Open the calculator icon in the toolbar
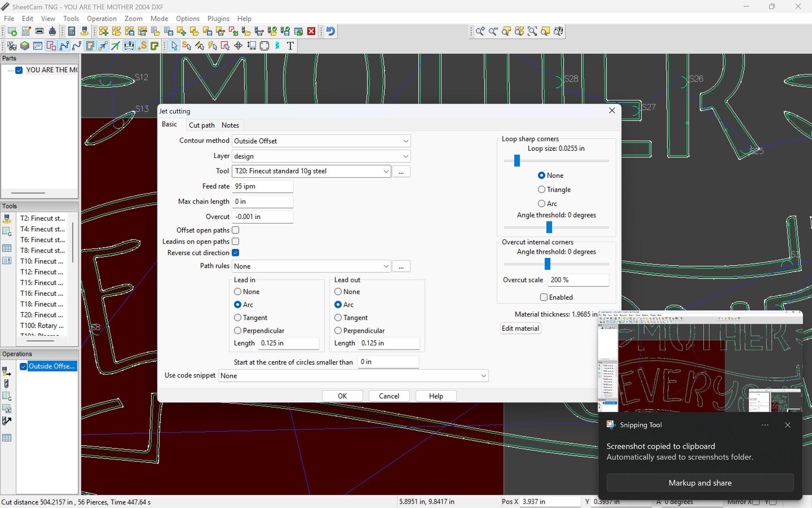 [x=71, y=32]
